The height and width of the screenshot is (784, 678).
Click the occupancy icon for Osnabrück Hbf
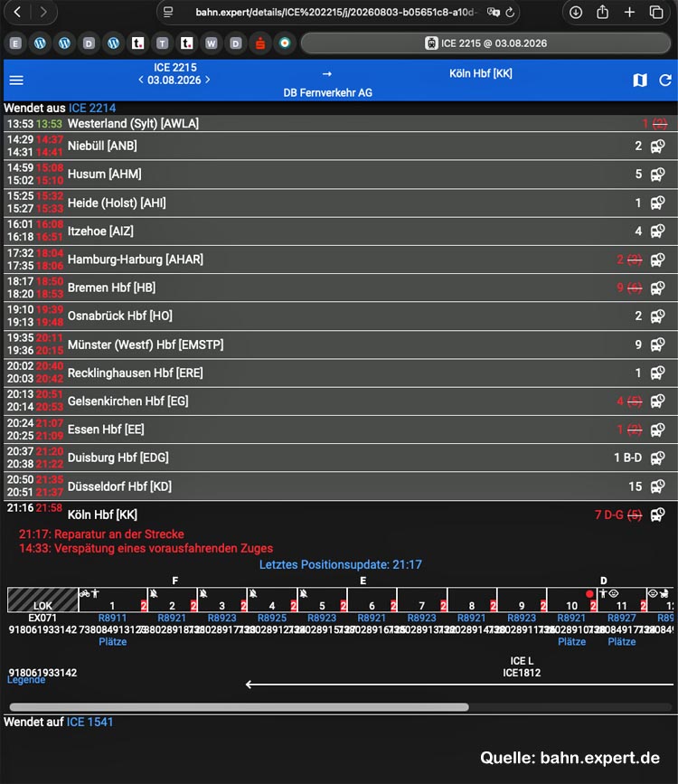pyautogui.click(x=657, y=316)
